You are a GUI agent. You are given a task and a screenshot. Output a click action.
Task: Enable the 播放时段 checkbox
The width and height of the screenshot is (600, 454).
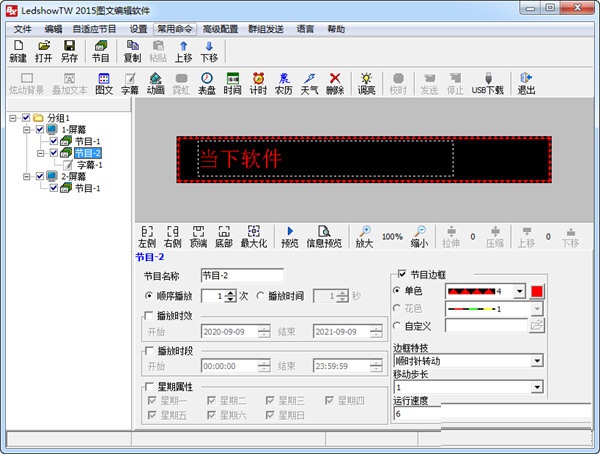pos(149,351)
